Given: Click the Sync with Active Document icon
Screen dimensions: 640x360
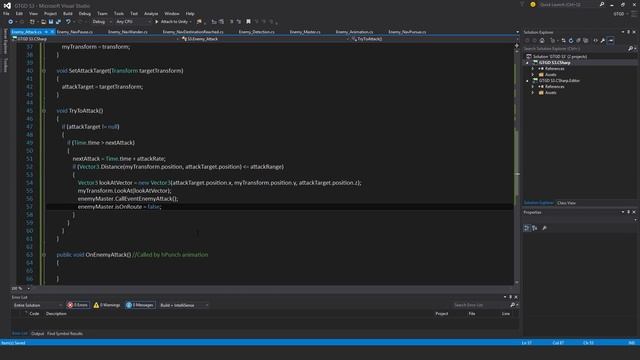Looking at the screenshot, I should point(564,40).
